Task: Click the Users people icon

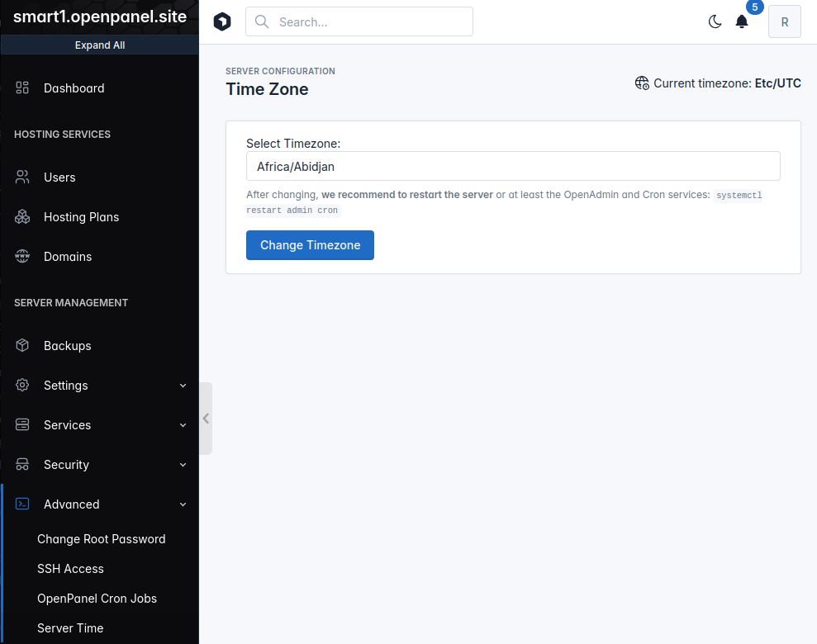Action: tap(22, 178)
